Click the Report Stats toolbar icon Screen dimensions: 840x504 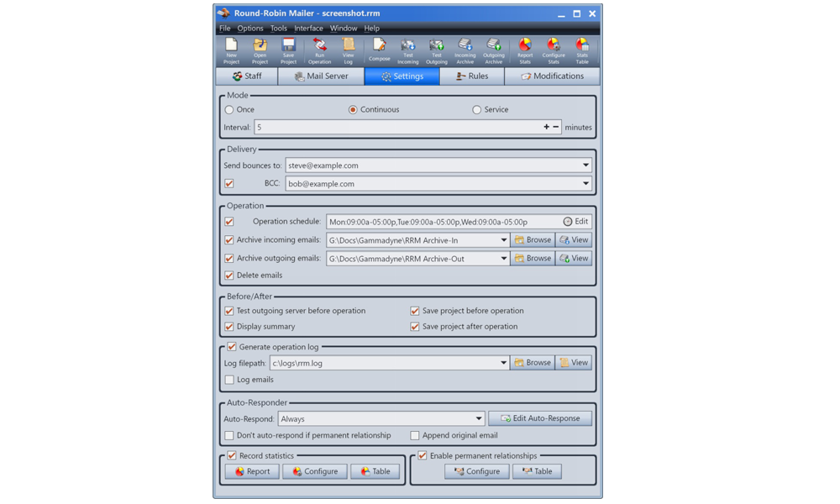[x=525, y=50]
